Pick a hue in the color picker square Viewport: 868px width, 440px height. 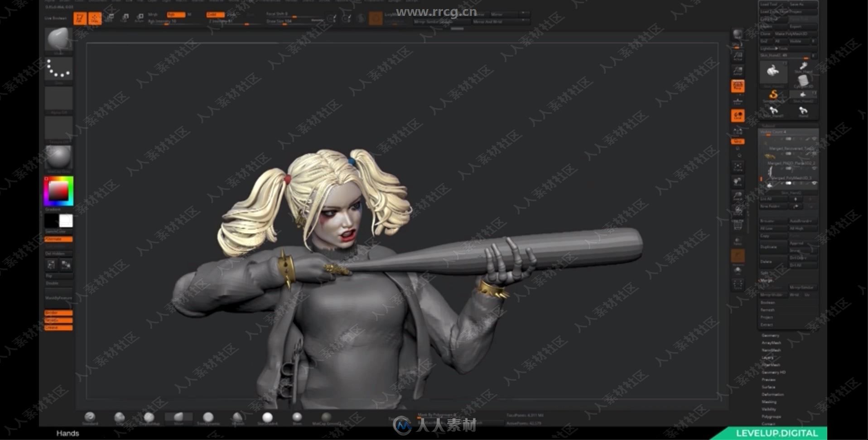[58, 191]
